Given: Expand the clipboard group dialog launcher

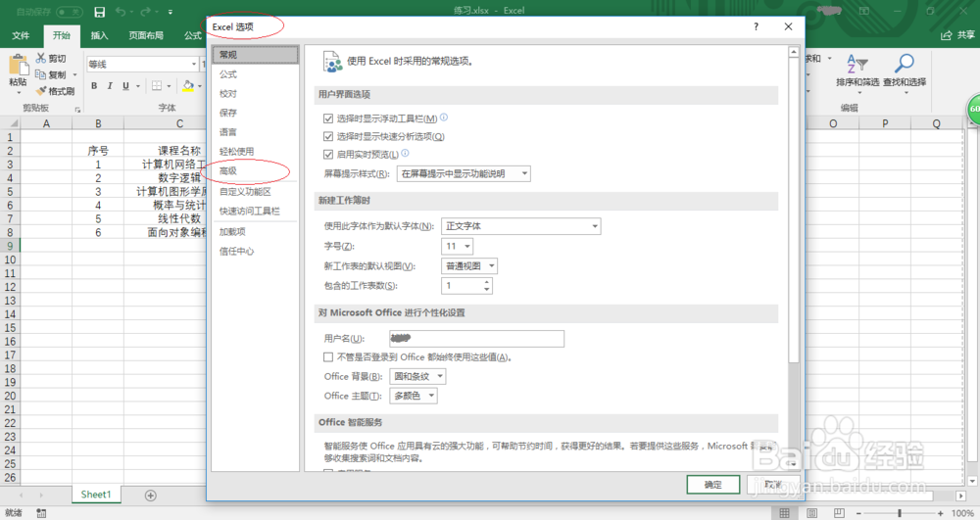Looking at the screenshot, I should [x=77, y=110].
